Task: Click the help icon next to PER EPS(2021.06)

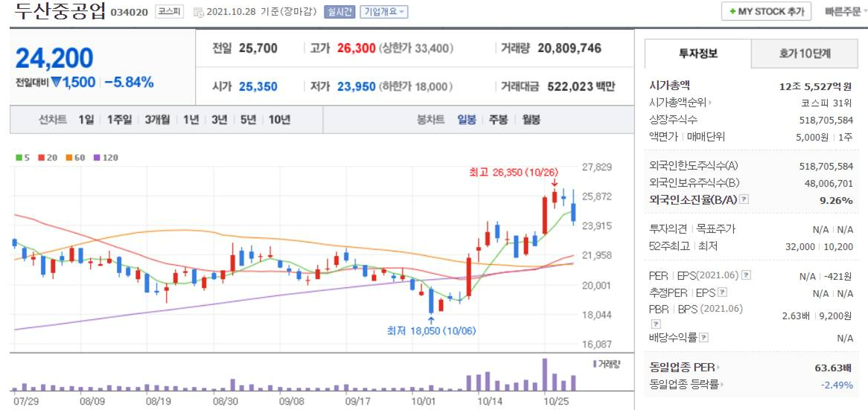Action: (746, 275)
